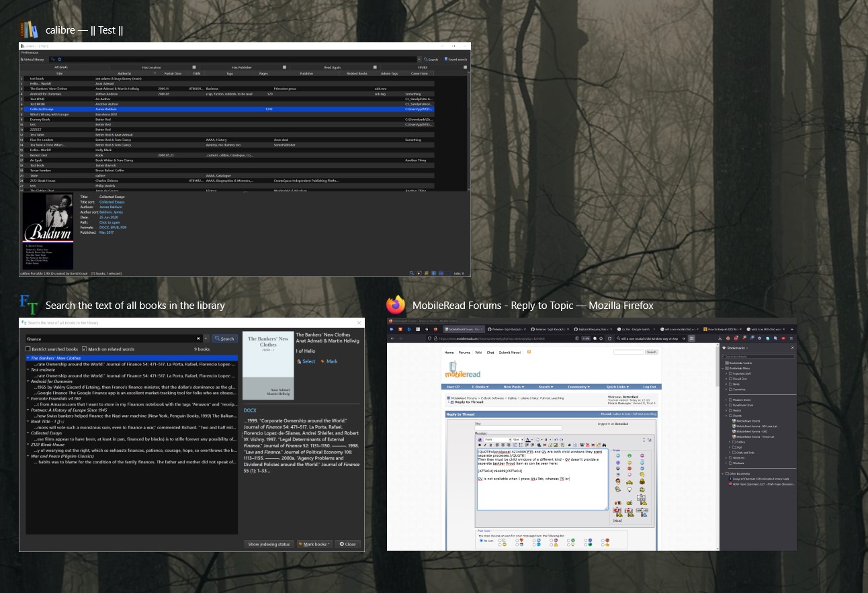Click the Firefox logo in the task switcher
The width and height of the screenshot is (868, 593).
click(x=396, y=306)
